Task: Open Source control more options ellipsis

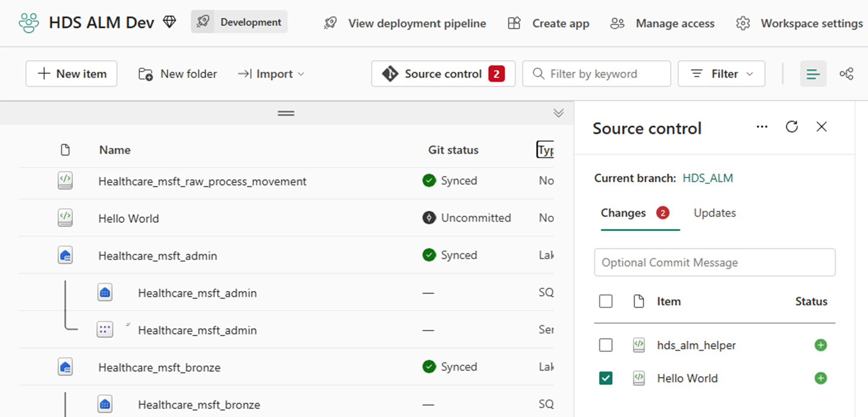Action: [x=761, y=127]
